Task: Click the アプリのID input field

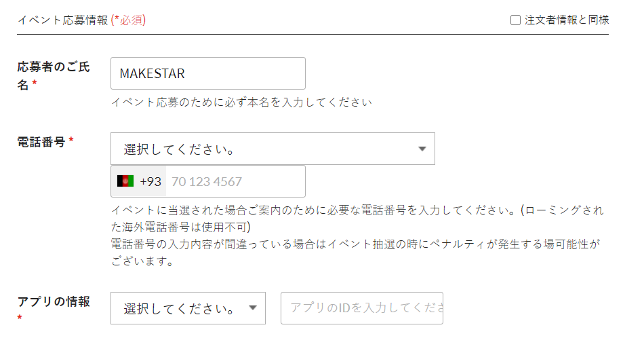Action: pyautogui.click(x=361, y=308)
